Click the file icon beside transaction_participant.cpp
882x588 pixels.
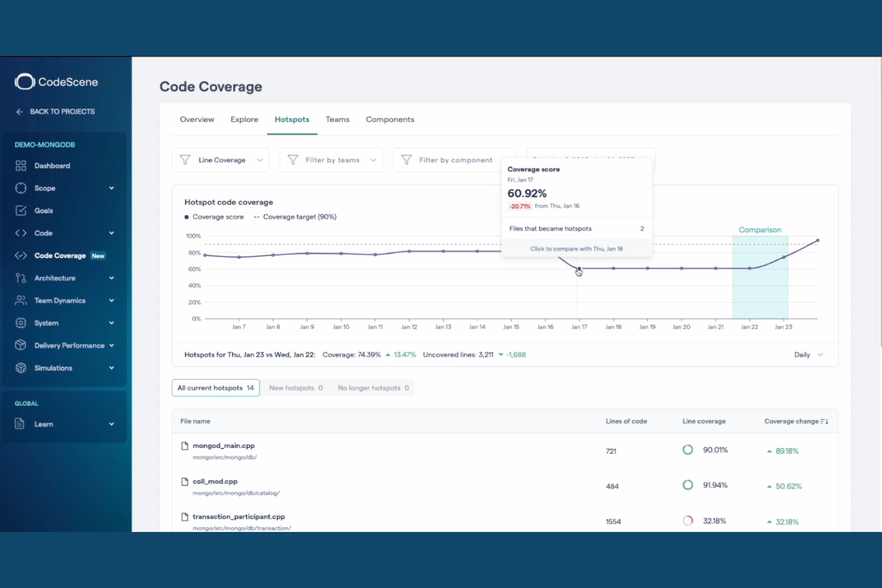[185, 517]
